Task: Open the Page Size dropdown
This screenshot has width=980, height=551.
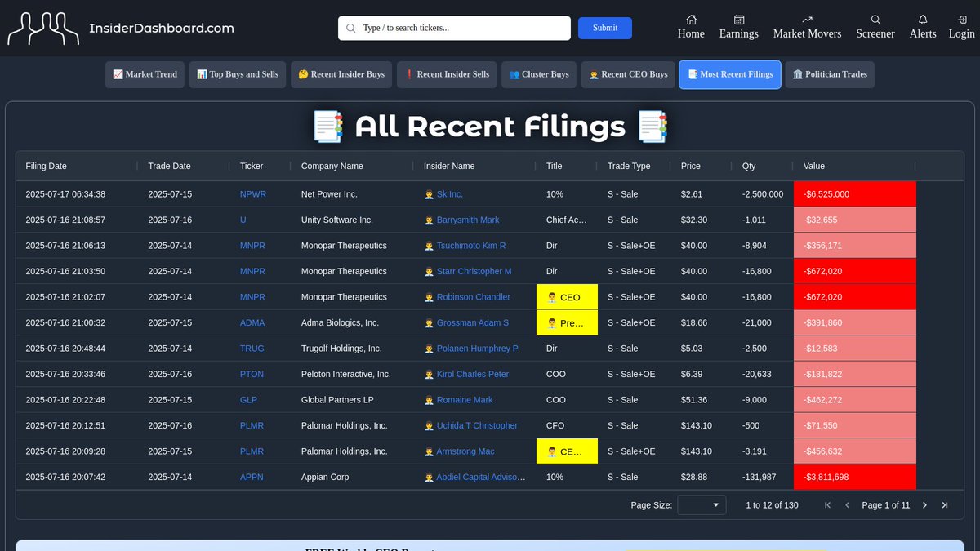Action: [702, 505]
